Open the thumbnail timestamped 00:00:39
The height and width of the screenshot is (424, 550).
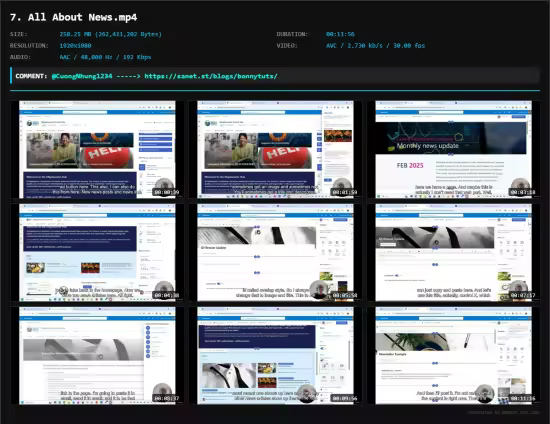[97, 149]
